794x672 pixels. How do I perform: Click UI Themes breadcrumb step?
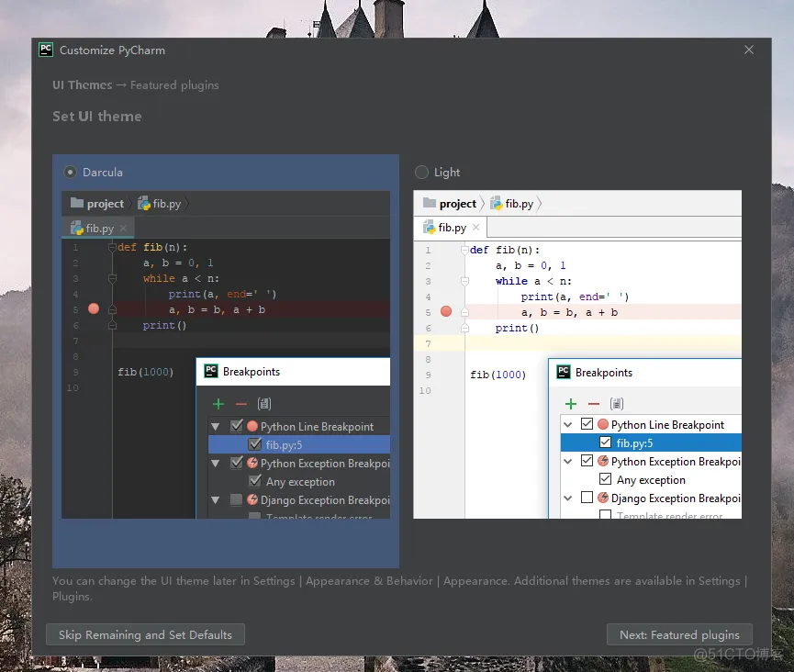click(x=83, y=85)
